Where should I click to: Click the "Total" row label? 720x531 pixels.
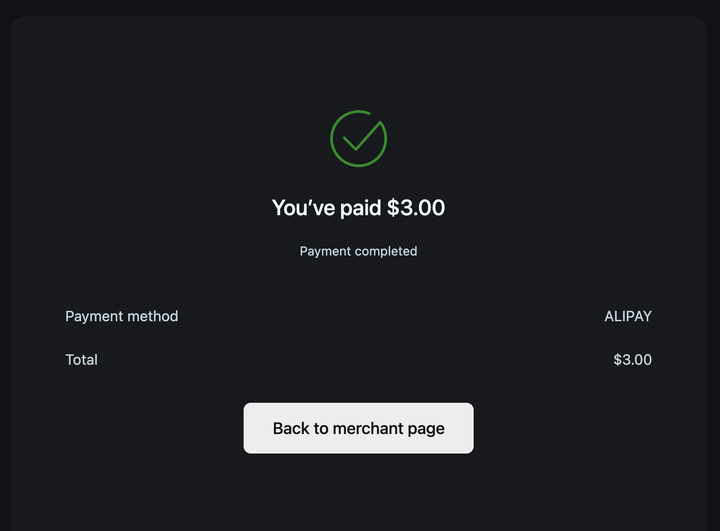[82, 360]
